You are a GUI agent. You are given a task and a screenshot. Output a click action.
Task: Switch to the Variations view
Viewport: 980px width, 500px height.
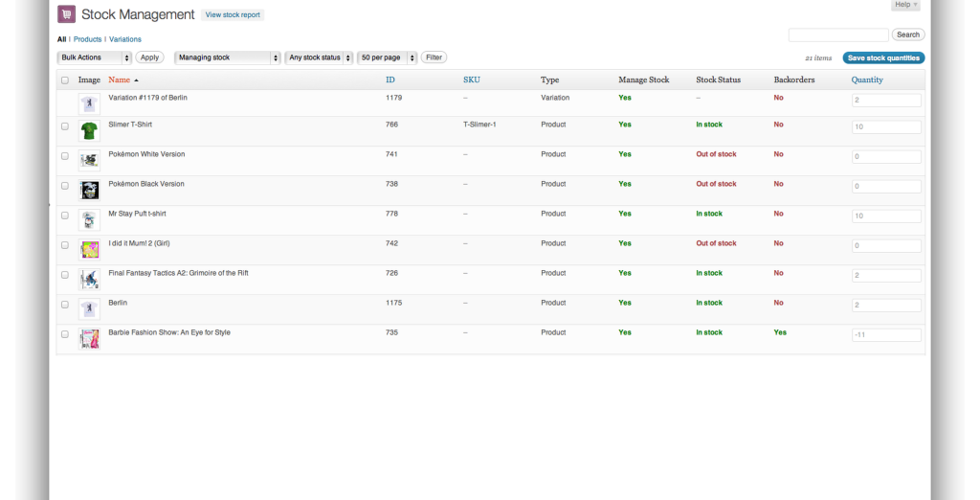click(x=125, y=39)
